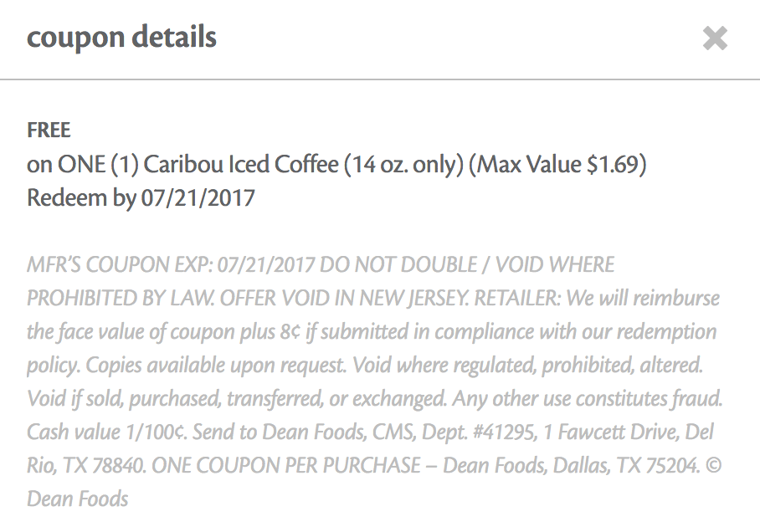Click 'ONE COUPON PER PURCHASE' text
The width and height of the screenshot is (760, 532).
[x=286, y=465]
